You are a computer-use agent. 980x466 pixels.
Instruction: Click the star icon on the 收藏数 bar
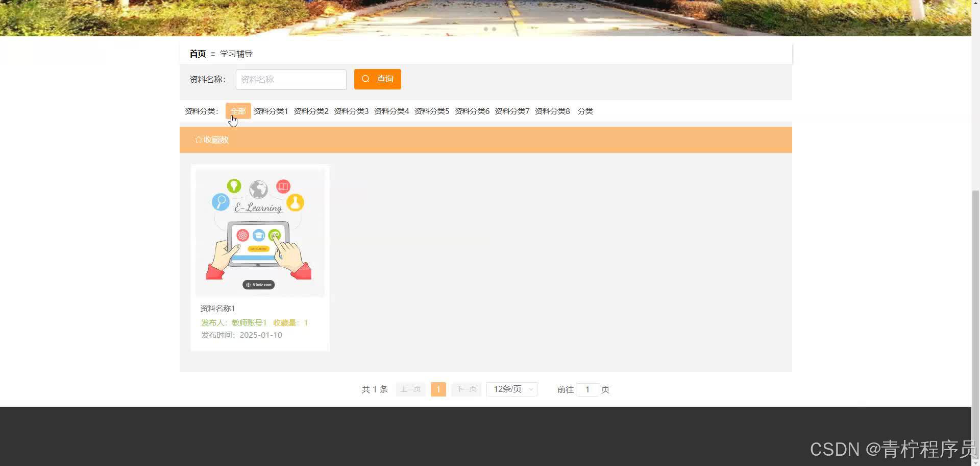[x=199, y=139]
